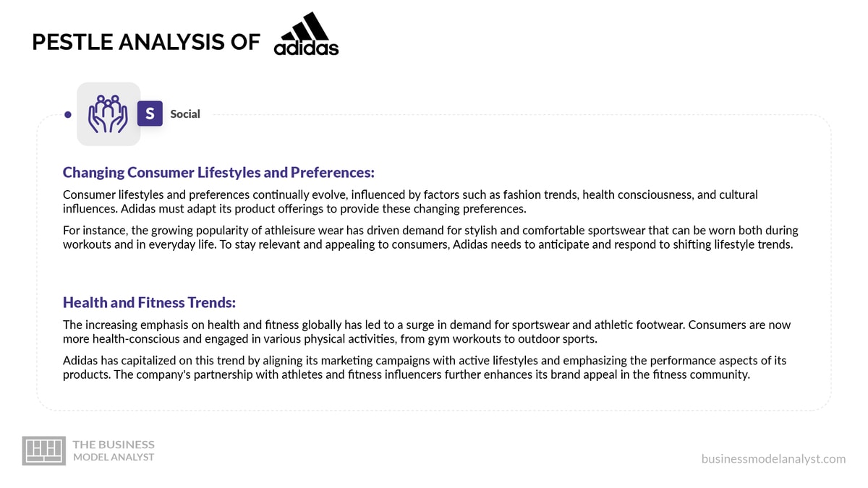This screenshot has height=488, width=868.
Task: Click the adidas wordmark text under logo
Action: 306,48
